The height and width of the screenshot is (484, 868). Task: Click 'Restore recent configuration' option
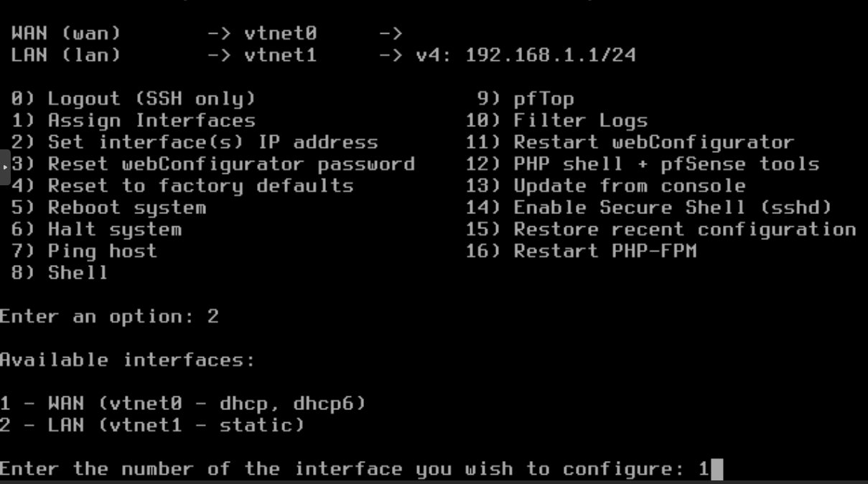click(684, 230)
